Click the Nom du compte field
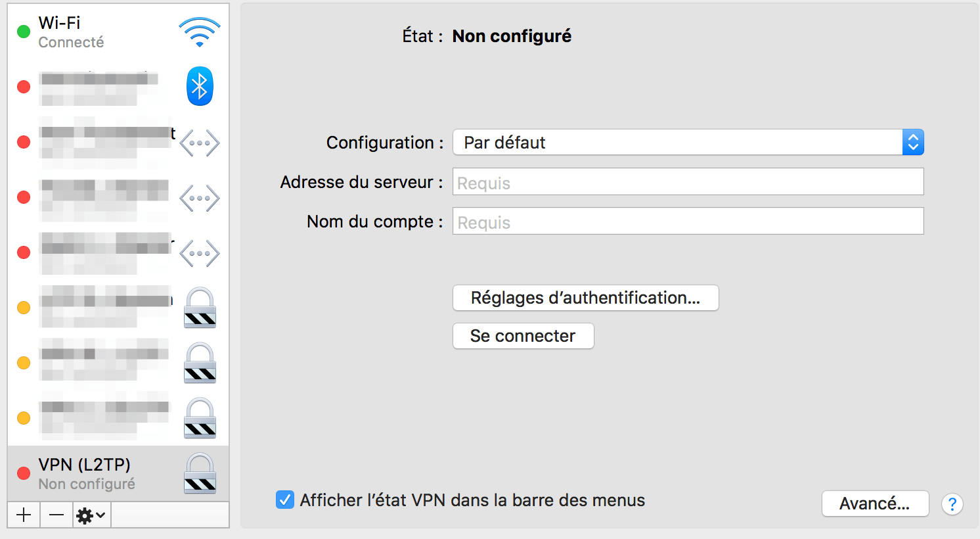The width and height of the screenshot is (980, 539). [x=688, y=222]
